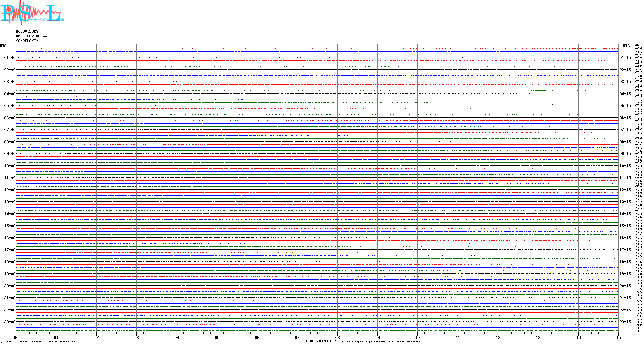Click the blue burst on 02:30 trace
This screenshot has width=644, height=346.
point(352,75)
